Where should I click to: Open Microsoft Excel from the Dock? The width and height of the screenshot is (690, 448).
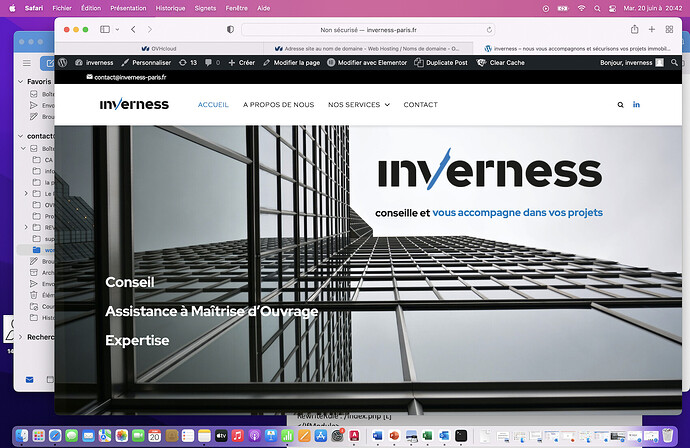[x=427, y=436]
